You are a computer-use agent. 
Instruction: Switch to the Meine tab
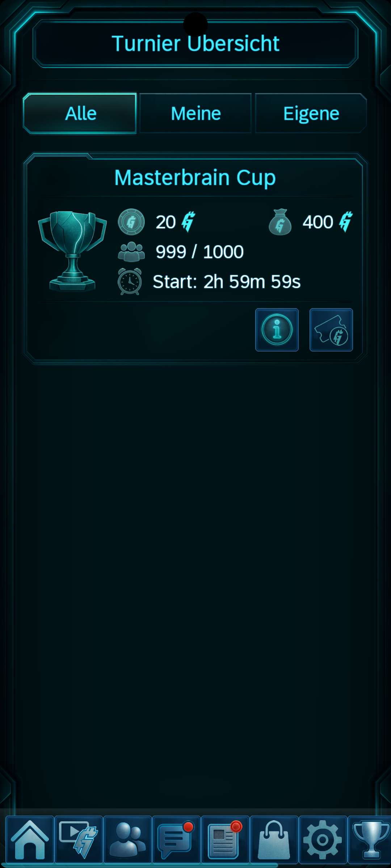coord(195,114)
